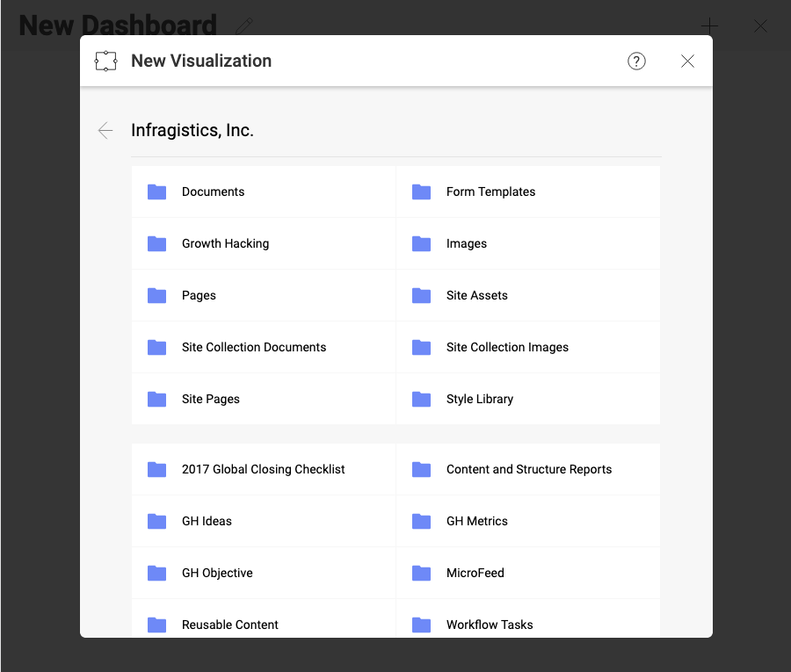Click the plus icon in dashboard header
Screen dimensions: 791x672
pos(709,26)
